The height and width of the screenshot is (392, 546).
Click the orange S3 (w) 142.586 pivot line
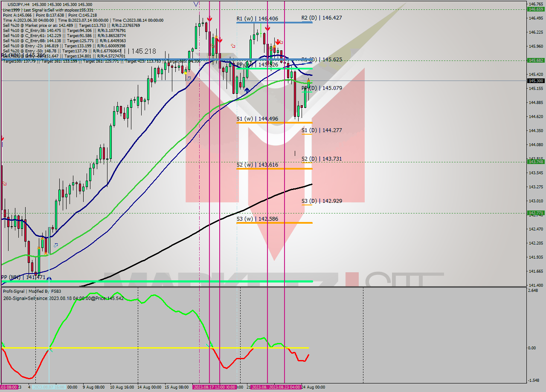click(x=273, y=222)
